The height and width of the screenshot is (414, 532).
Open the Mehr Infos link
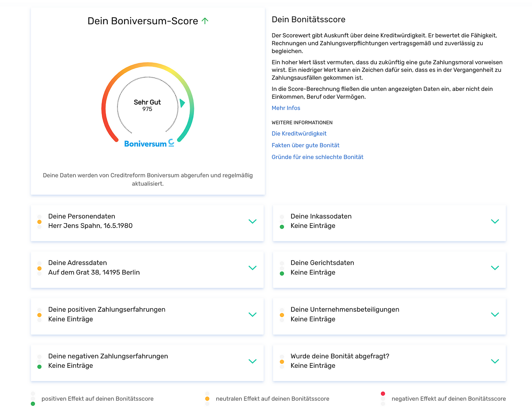point(286,108)
